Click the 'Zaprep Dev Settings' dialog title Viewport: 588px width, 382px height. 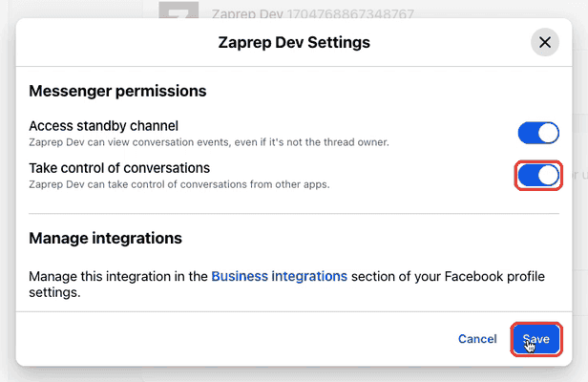point(294,42)
